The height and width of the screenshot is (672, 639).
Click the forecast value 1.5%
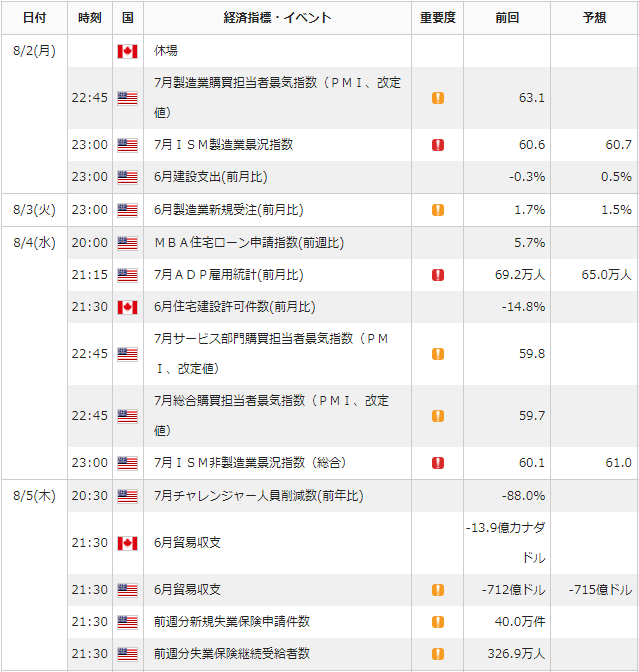[616, 210]
